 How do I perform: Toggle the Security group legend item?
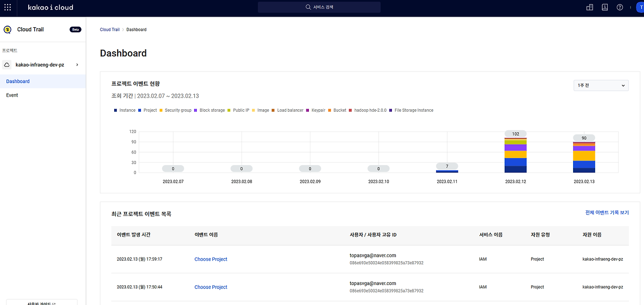(x=176, y=110)
